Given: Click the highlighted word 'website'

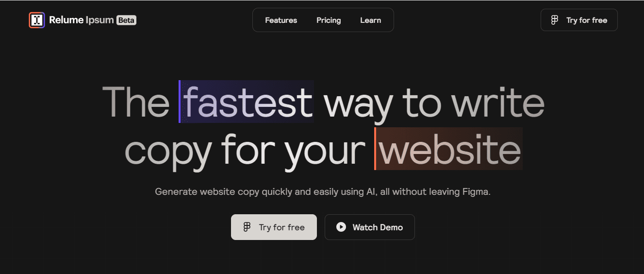Looking at the screenshot, I should click(450, 149).
